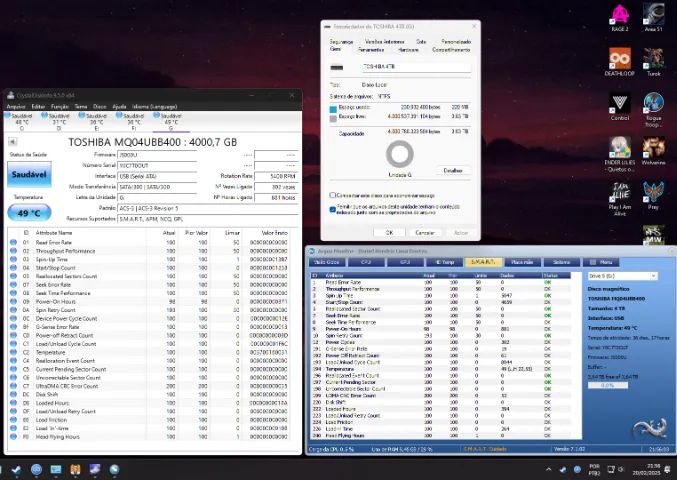Open the S.M.A.R.T. tab in Argus Monitor
Viewport: 677px width, 480px height.
click(x=483, y=262)
